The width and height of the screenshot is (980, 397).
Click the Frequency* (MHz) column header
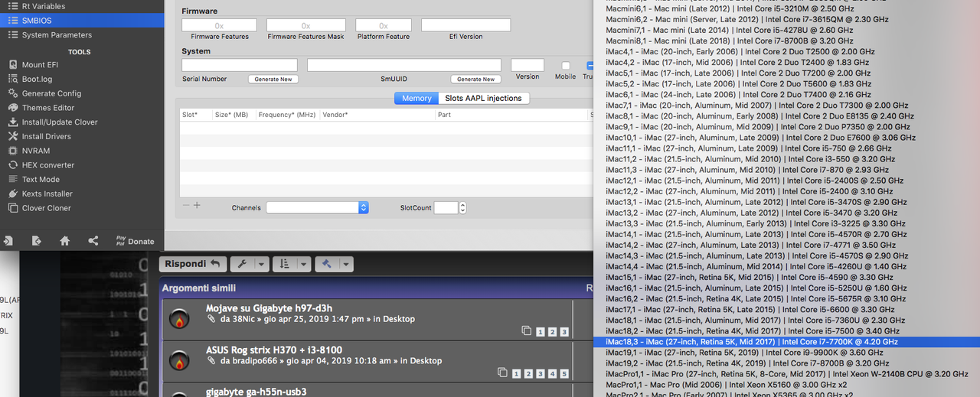287,115
